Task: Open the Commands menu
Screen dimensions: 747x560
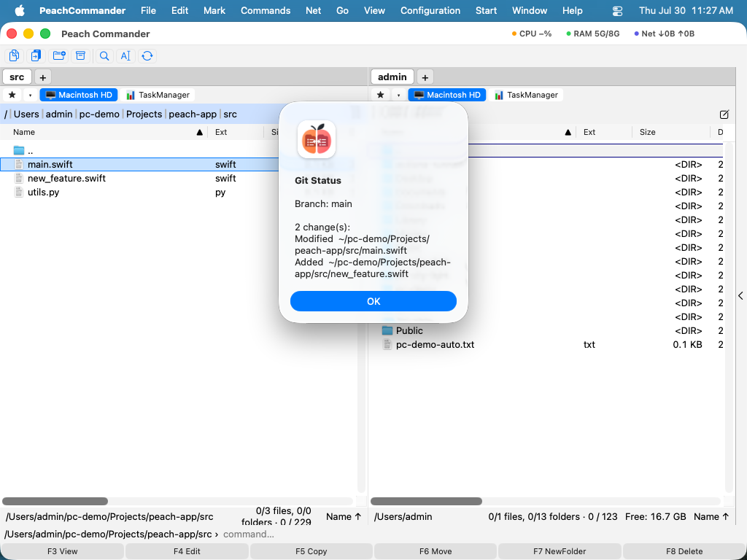Action: 266,10
